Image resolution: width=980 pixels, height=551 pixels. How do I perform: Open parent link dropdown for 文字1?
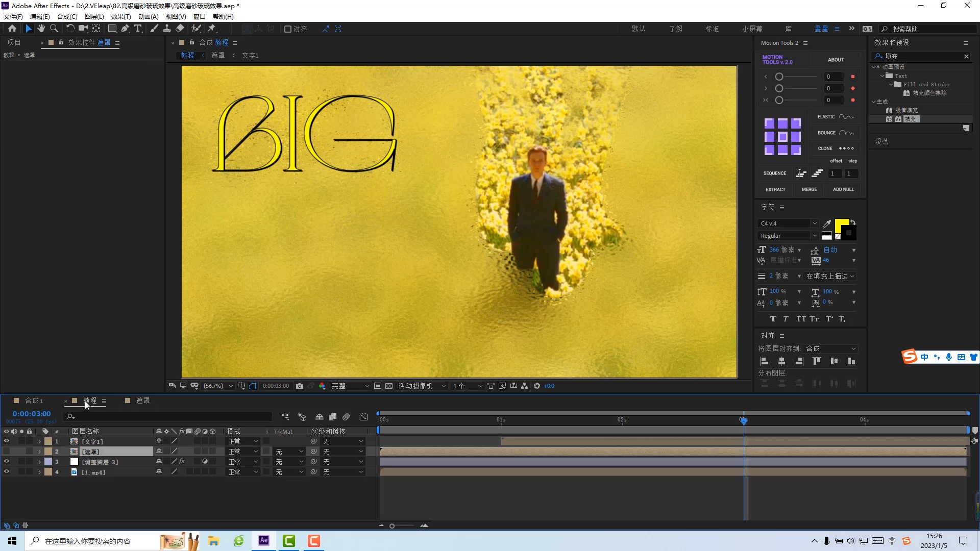[x=343, y=441]
